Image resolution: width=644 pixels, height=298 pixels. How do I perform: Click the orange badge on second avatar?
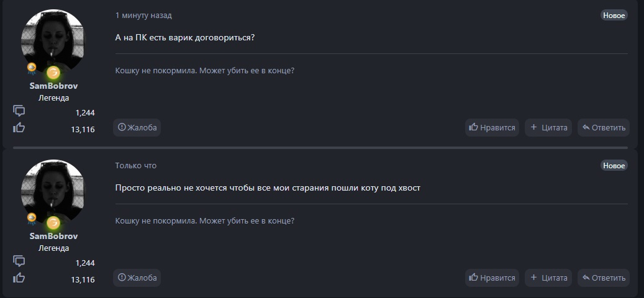tap(53, 222)
